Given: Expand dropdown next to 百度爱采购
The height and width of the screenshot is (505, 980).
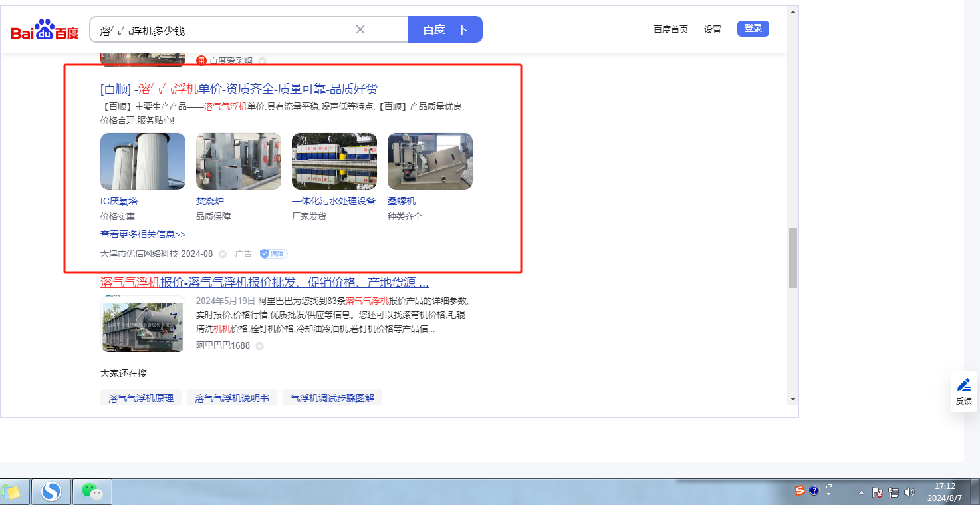Looking at the screenshot, I should tap(262, 61).
